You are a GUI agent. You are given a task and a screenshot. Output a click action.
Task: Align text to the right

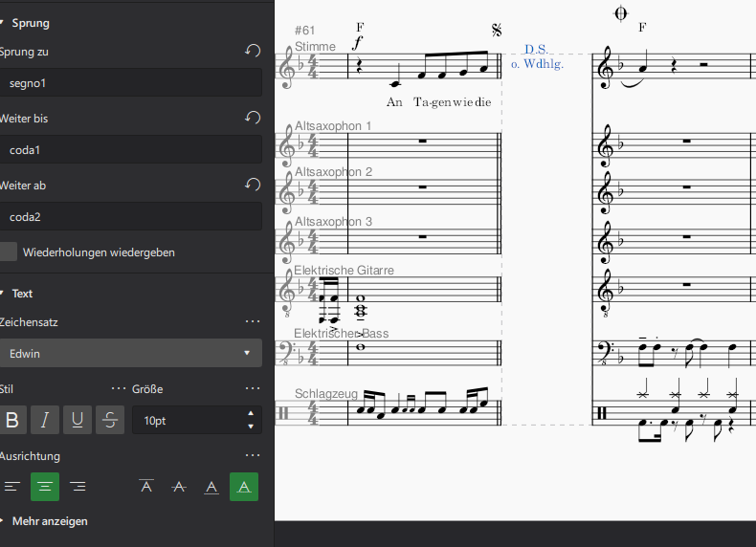[78, 487]
